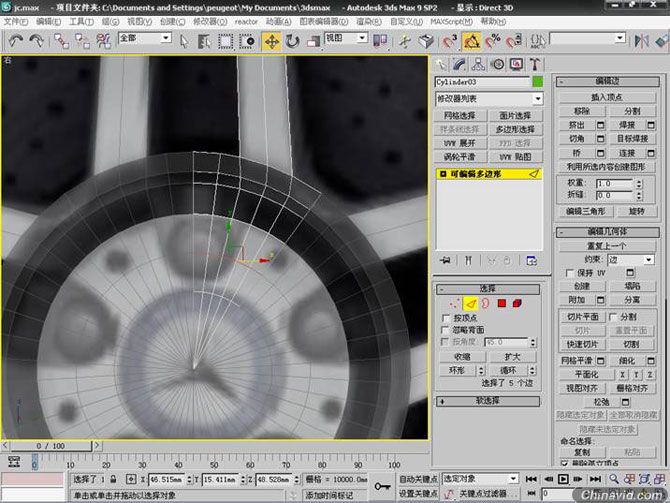The width and height of the screenshot is (670, 503).
Task: Click the 网格平滑 button
Action: coord(576,361)
